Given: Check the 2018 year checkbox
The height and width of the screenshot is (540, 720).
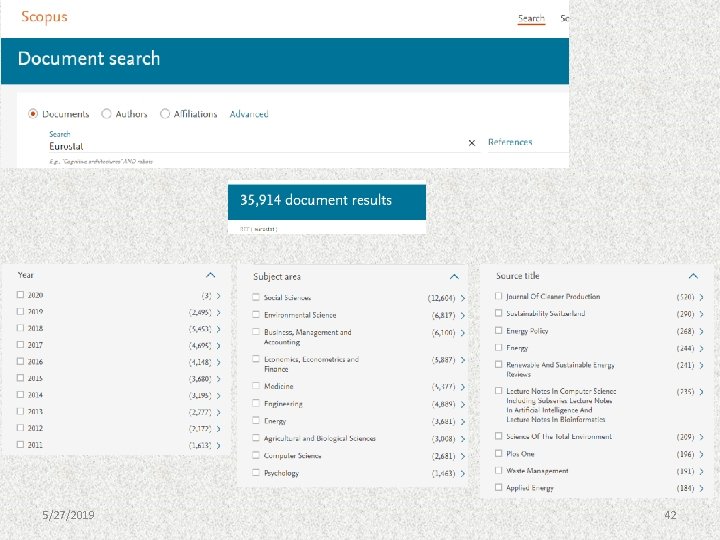Looking at the screenshot, I should 20,328.
